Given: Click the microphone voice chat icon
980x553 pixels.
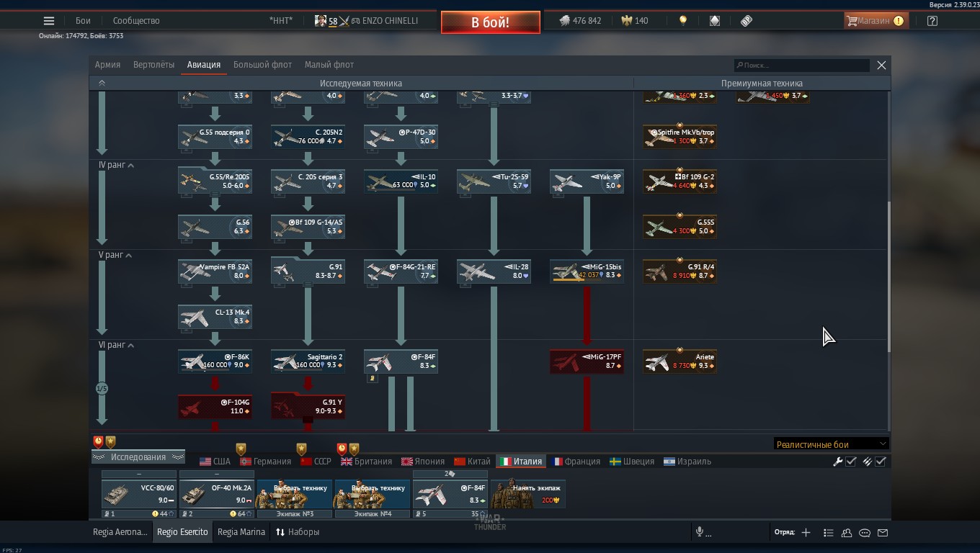Looking at the screenshot, I should click(699, 532).
